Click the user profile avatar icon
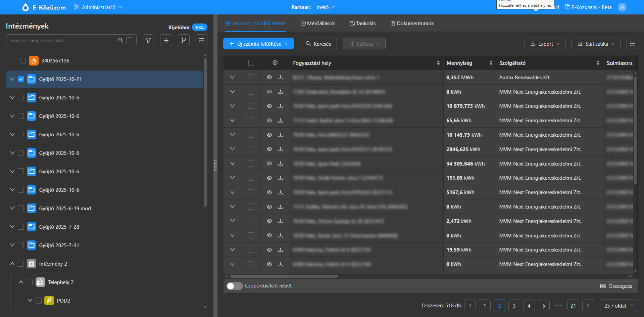Viewport: 644px width, 317px height. tap(622, 7)
